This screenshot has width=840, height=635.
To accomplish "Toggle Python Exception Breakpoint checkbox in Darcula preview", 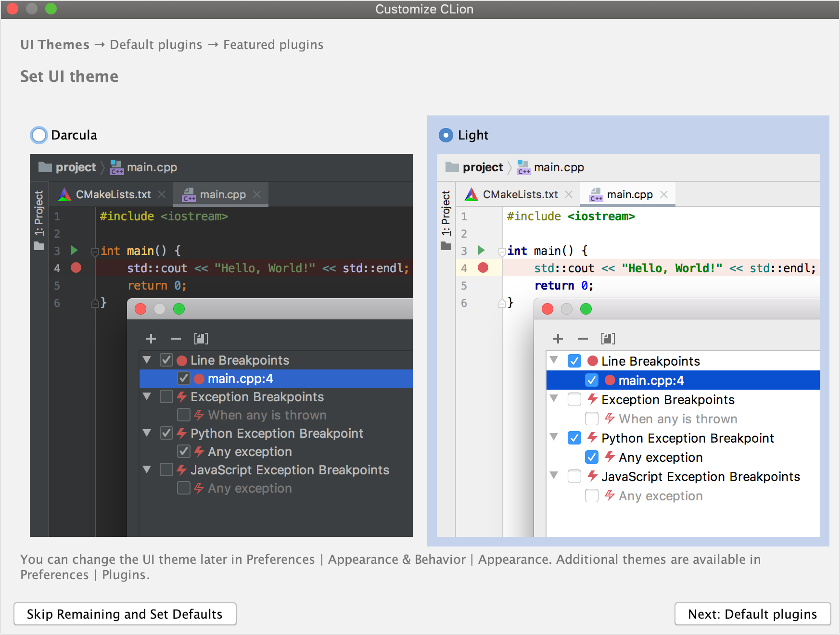I will [166, 433].
